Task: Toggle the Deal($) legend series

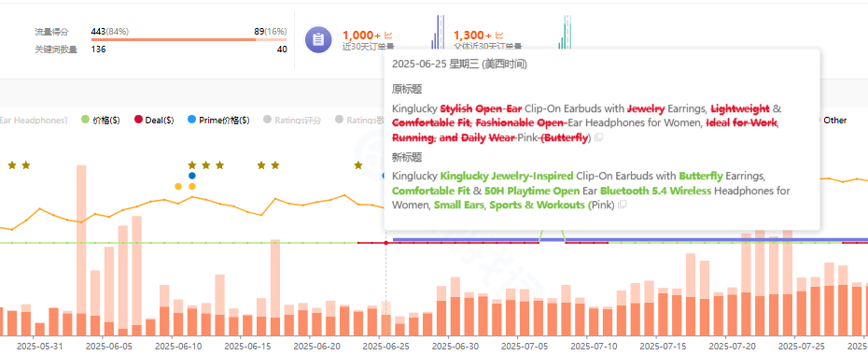Action: (x=154, y=120)
